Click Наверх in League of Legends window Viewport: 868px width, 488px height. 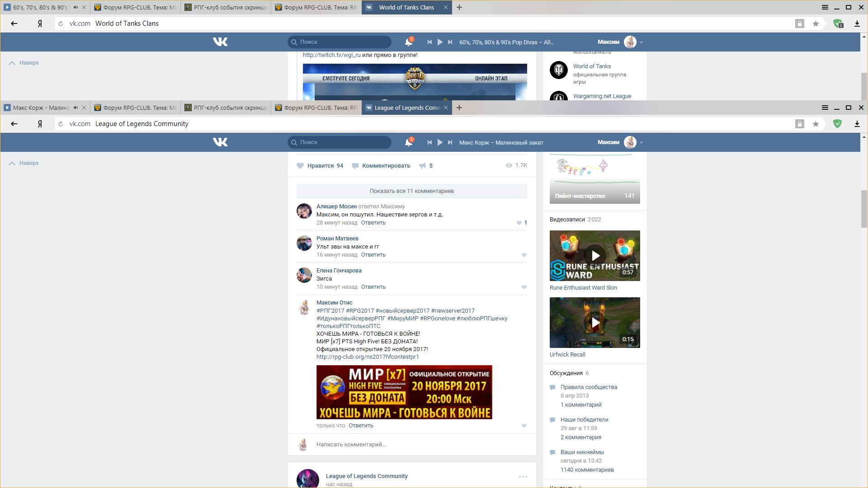click(24, 163)
